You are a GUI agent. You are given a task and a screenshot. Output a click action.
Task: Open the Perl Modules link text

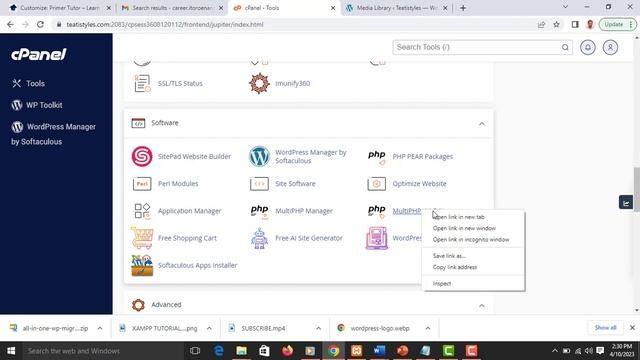pyautogui.click(x=178, y=184)
